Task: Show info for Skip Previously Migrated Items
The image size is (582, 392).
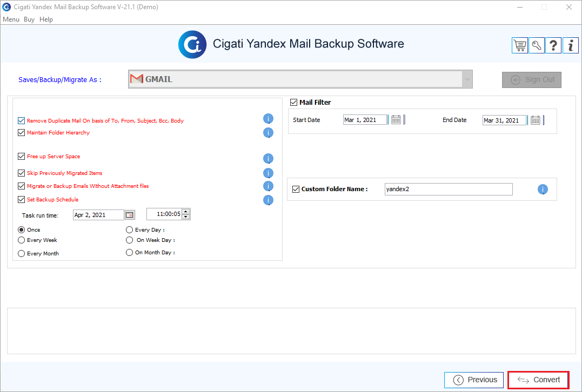Action: [269, 173]
